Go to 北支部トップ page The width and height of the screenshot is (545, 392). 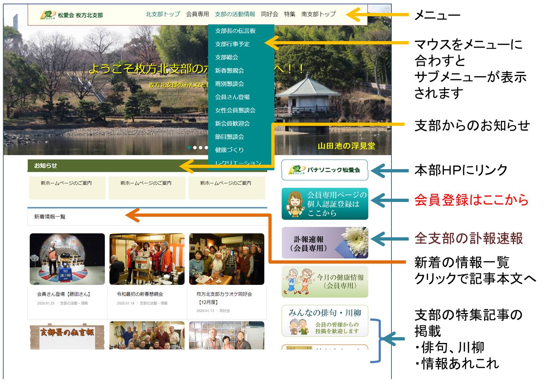(x=163, y=14)
